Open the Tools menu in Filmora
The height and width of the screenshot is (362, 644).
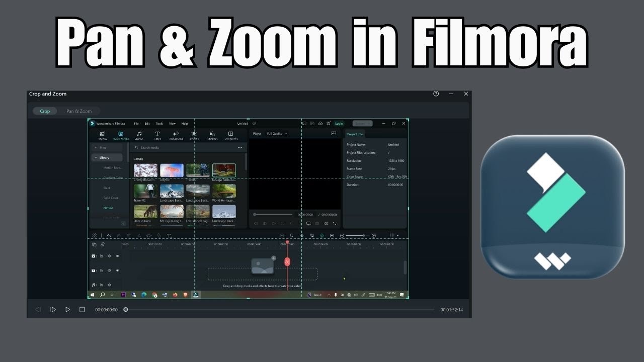click(x=159, y=124)
